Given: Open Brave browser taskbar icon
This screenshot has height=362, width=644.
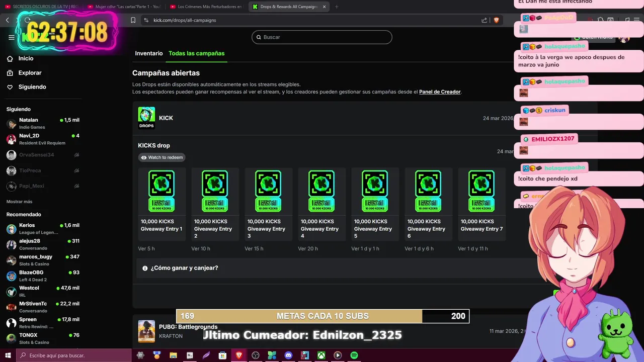Looking at the screenshot, I should 239,355.
